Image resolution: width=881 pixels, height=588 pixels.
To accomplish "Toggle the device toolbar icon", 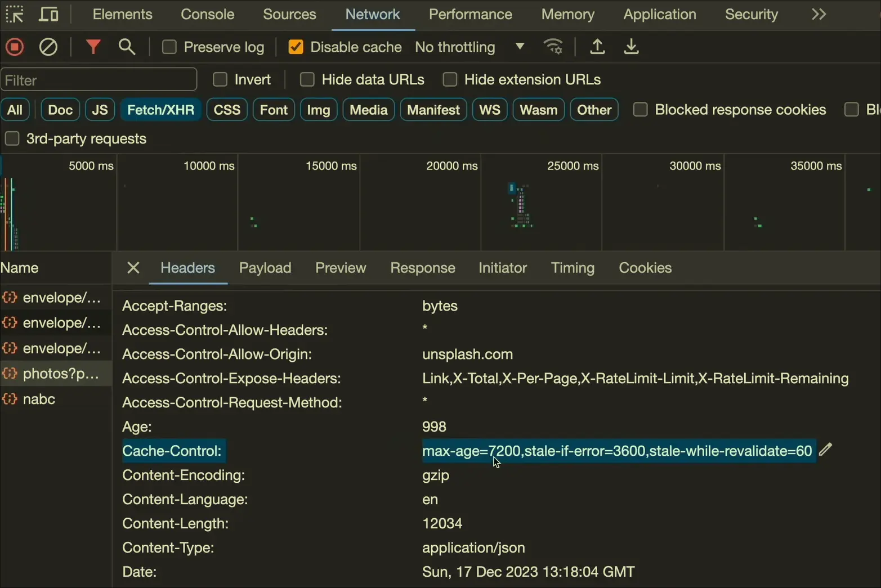I will click(48, 14).
